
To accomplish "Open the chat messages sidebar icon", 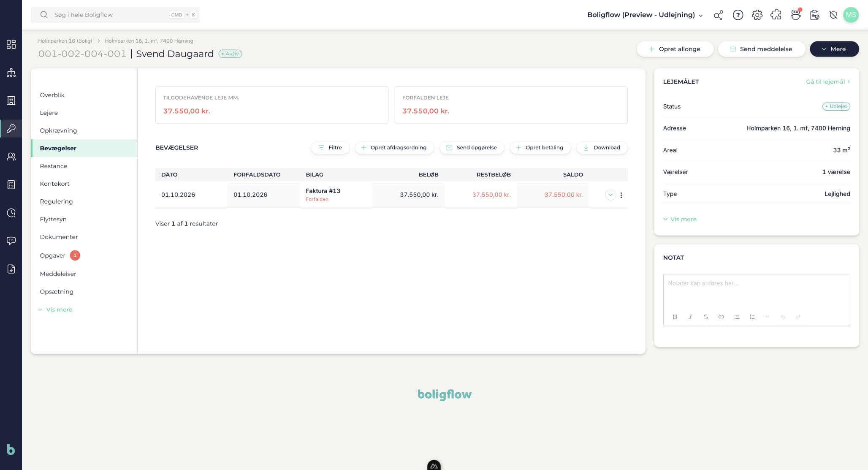I will click(x=11, y=241).
